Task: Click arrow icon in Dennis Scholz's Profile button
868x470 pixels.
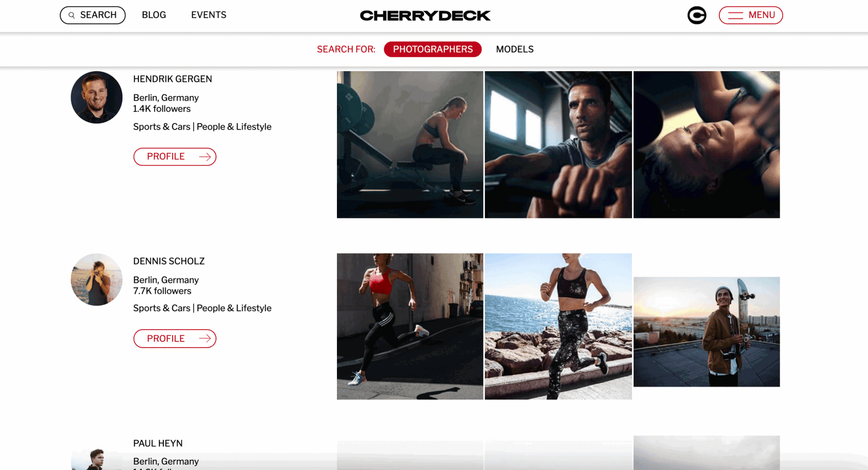Action: [x=205, y=338]
